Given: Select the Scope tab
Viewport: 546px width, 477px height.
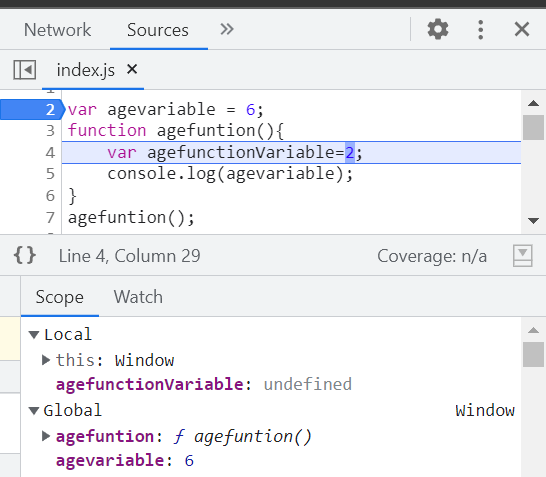Looking at the screenshot, I should [x=60, y=297].
